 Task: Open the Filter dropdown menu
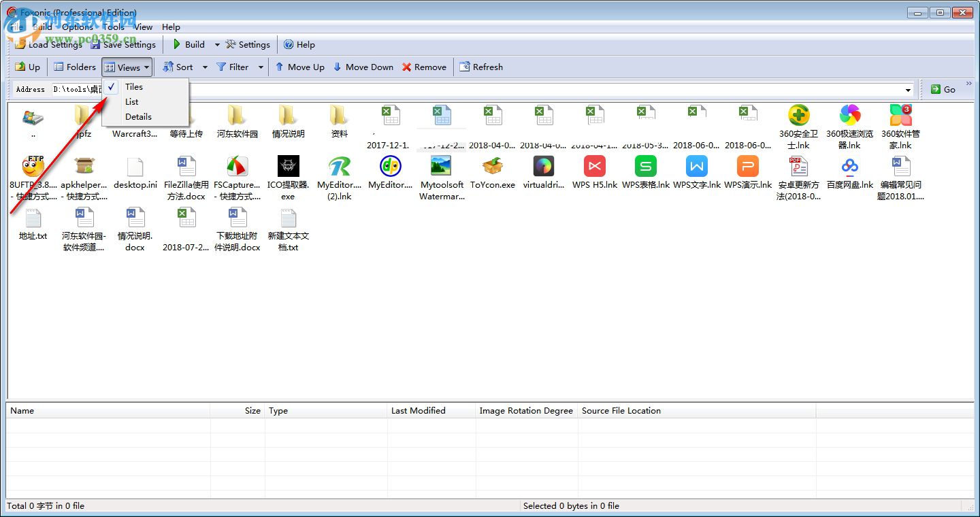(260, 67)
